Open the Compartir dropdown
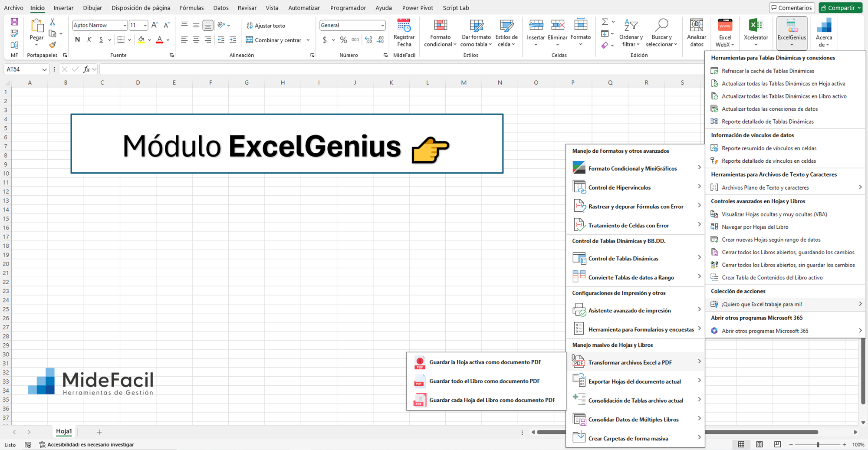Image resolution: width=868 pixels, height=450 pixels. pyautogui.click(x=859, y=8)
